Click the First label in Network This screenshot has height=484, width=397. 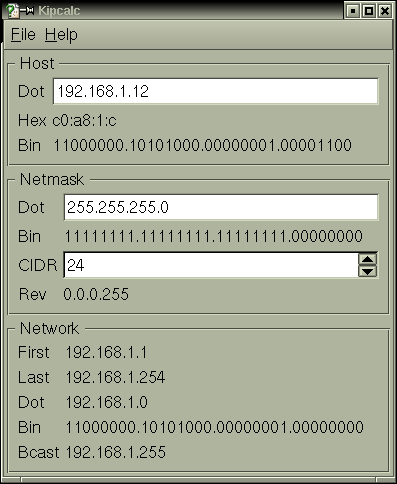pyautogui.click(x=34, y=352)
